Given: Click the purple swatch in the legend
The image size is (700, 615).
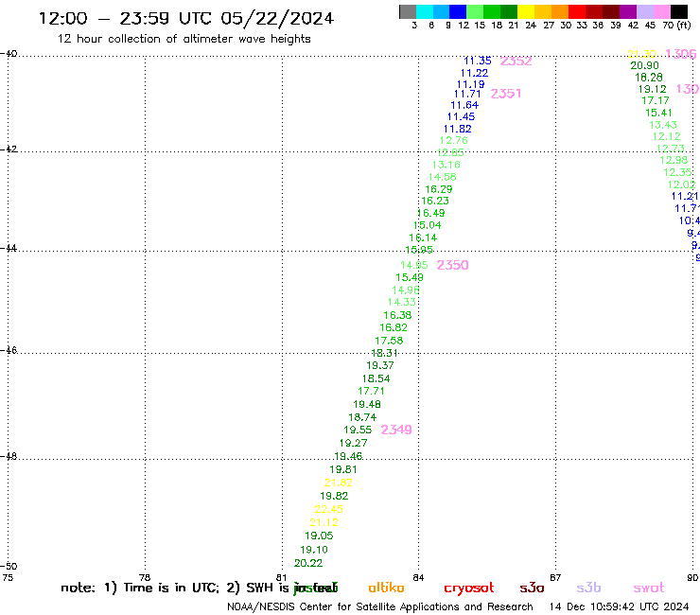Looking at the screenshot, I should point(627,11).
